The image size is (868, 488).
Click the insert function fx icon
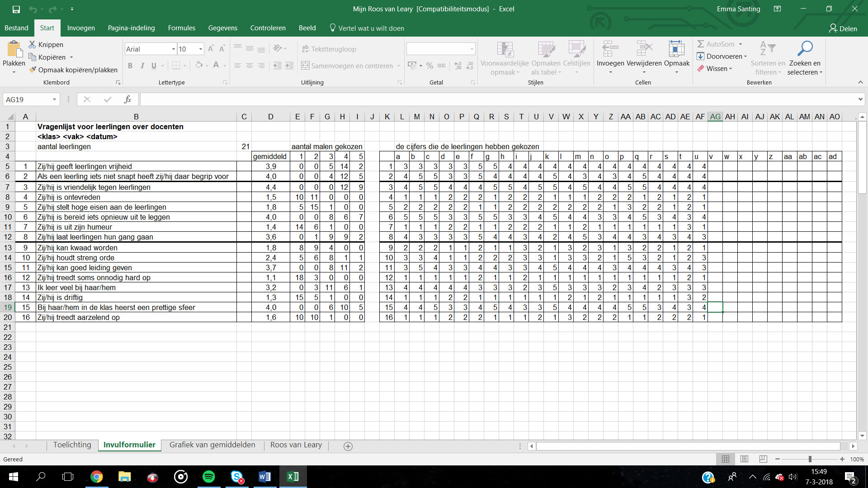(x=127, y=99)
